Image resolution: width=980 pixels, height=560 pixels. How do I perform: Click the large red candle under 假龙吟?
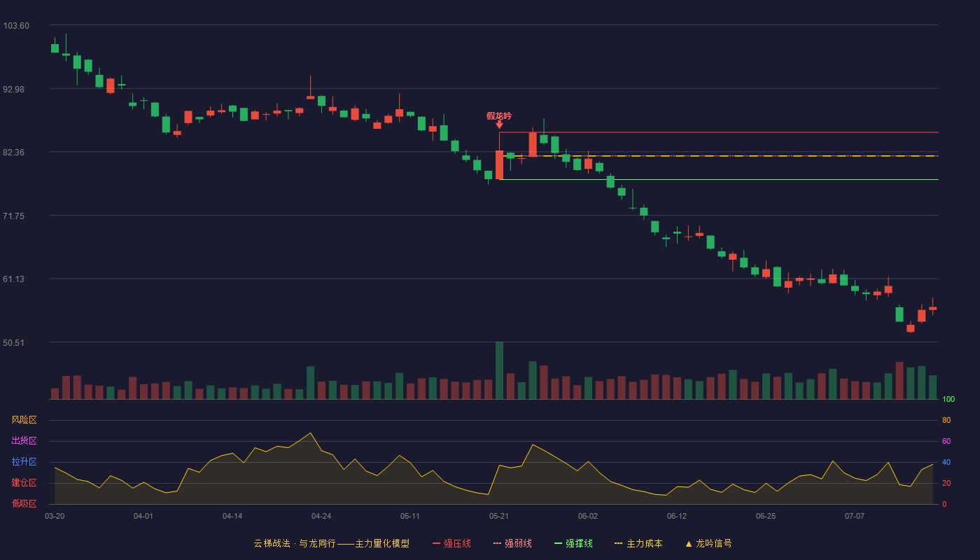tap(499, 164)
